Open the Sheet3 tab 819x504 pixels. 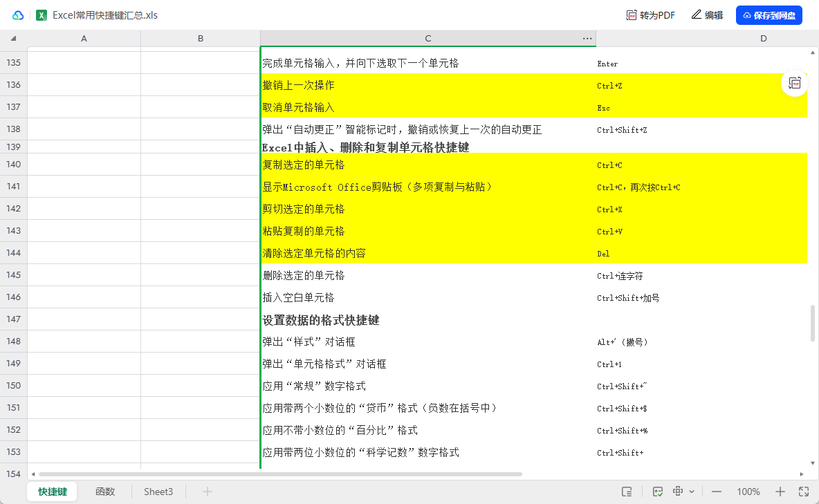click(x=158, y=492)
